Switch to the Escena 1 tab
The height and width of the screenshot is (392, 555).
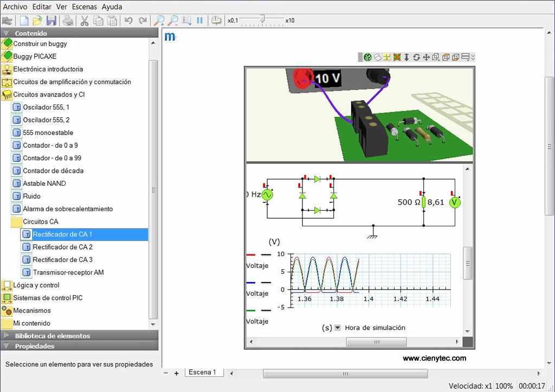tap(202, 373)
